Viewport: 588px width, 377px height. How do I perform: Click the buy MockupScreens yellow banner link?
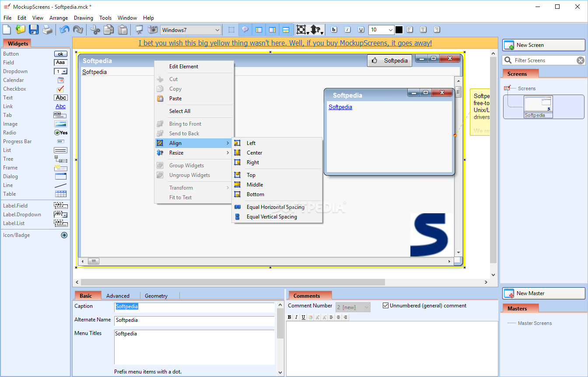(285, 43)
